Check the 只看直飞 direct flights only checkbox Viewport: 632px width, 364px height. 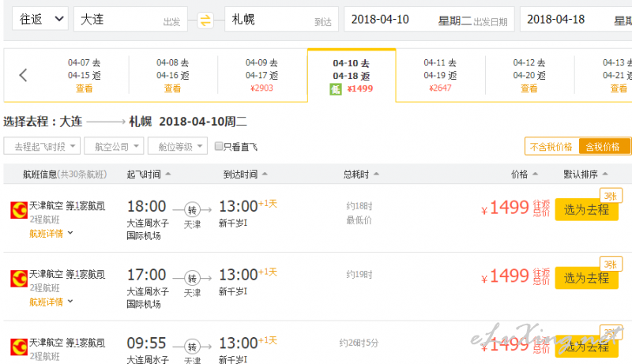click(x=219, y=146)
